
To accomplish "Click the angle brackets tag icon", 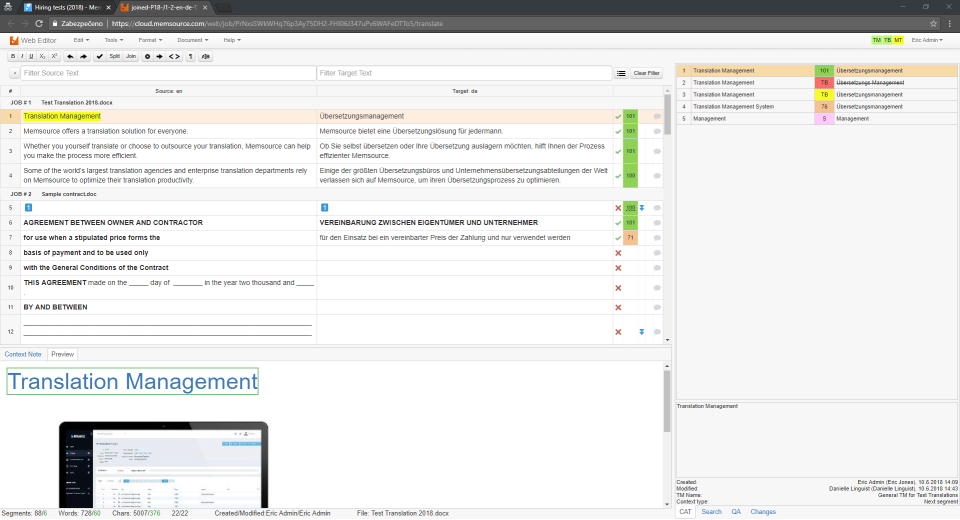I will coord(174,56).
